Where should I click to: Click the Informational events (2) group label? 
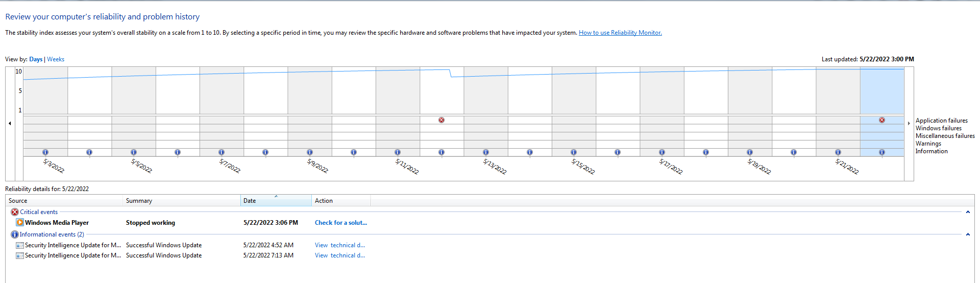coord(52,234)
